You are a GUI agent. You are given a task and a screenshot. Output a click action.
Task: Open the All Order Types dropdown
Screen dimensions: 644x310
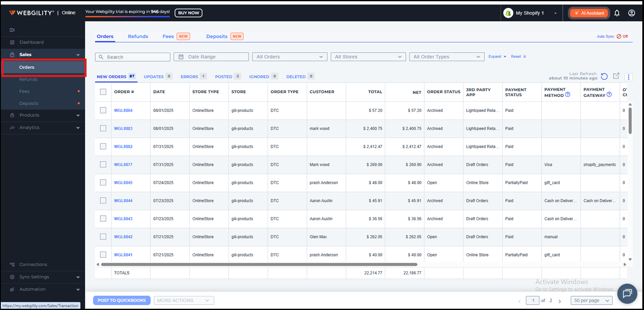click(x=446, y=57)
